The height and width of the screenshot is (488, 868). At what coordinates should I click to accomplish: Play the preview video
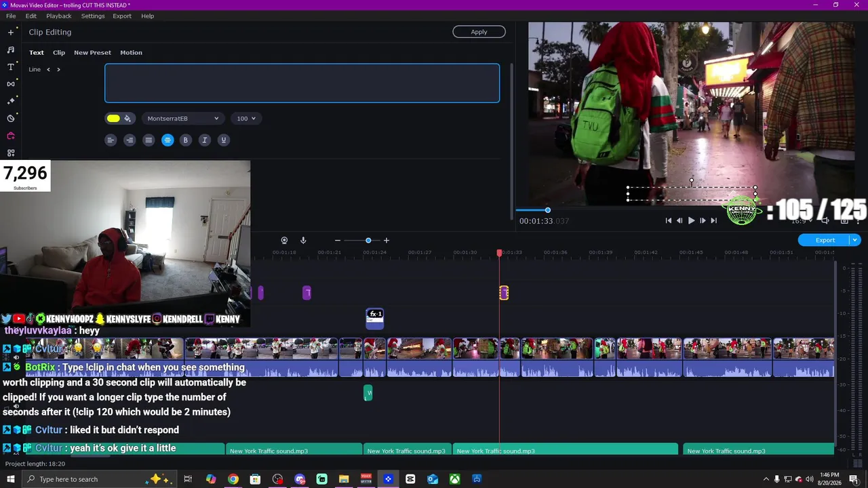click(x=691, y=220)
